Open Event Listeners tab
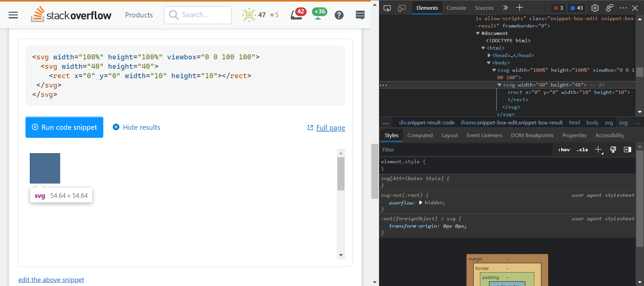The width and height of the screenshot is (644, 286). (484, 135)
